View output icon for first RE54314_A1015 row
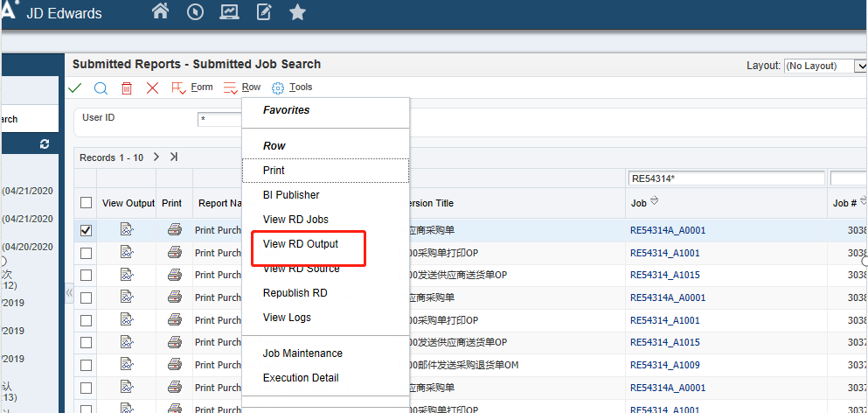 point(127,275)
